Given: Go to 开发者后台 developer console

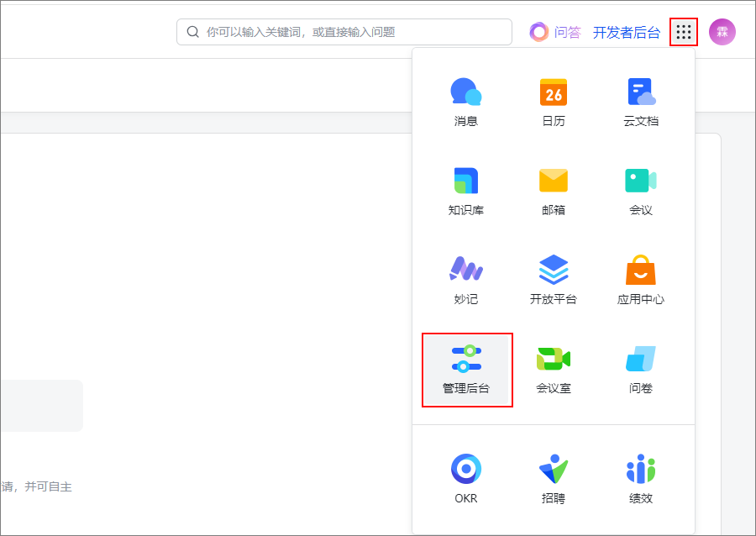Looking at the screenshot, I should pos(627,32).
